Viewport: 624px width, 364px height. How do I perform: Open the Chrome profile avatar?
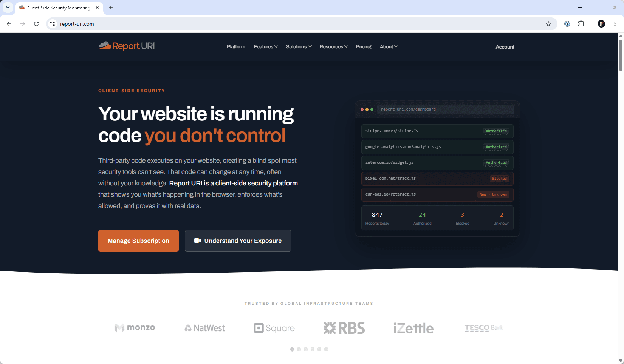click(x=601, y=24)
